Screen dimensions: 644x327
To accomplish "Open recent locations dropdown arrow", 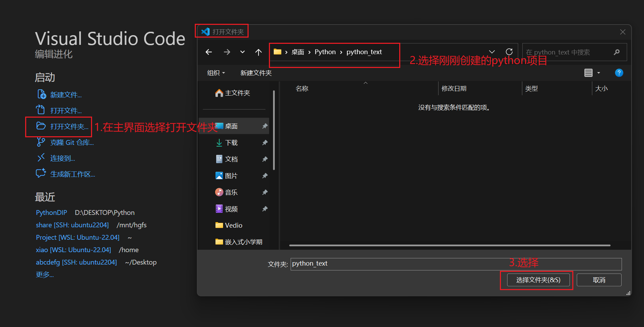I will click(242, 52).
